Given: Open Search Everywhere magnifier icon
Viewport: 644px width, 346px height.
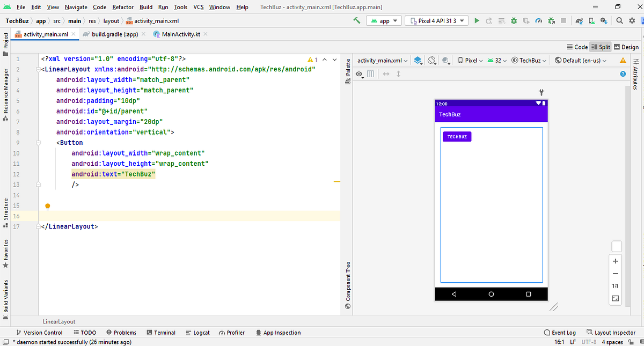Looking at the screenshot, I should (x=618, y=20).
